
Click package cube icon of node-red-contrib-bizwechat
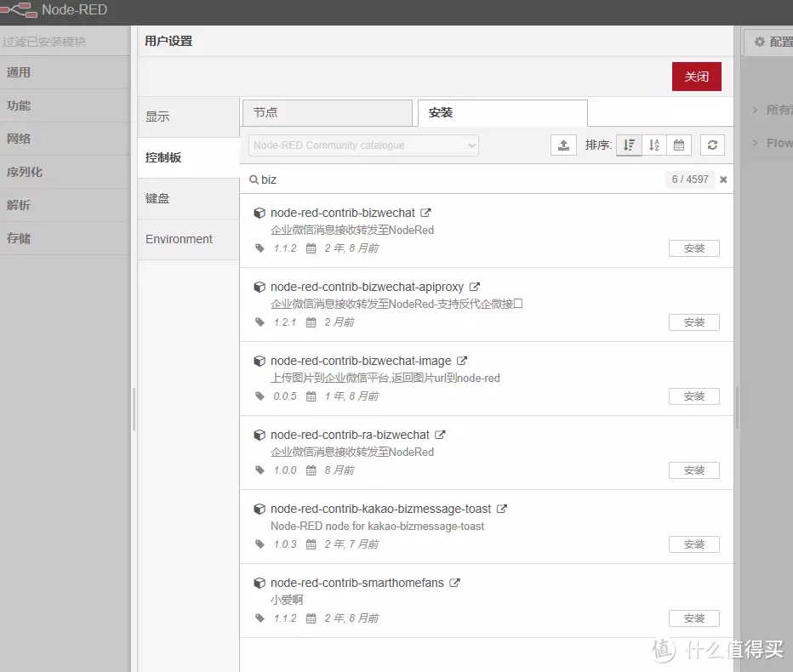click(x=260, y=213)
